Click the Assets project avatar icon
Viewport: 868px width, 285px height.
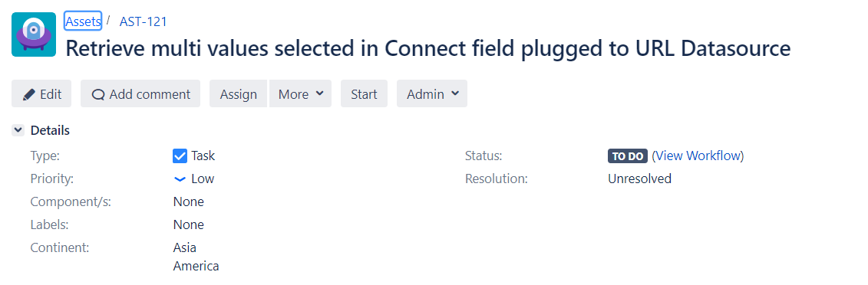34,34
